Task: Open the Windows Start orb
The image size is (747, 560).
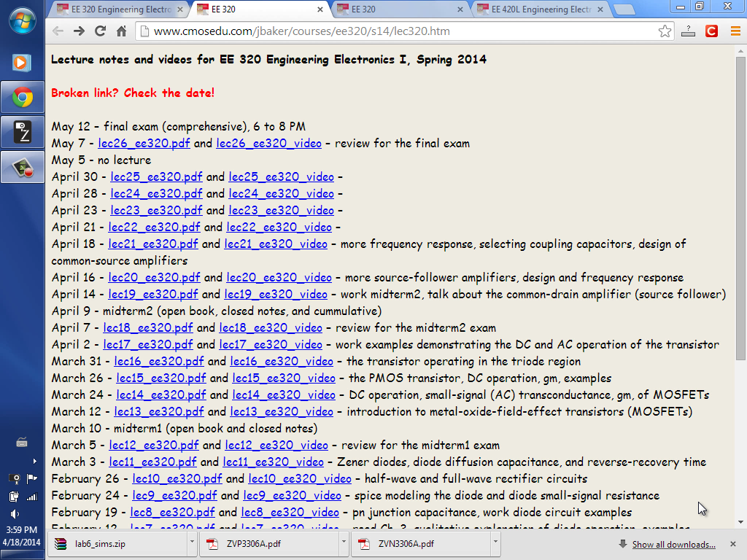Action: click(x=22, y=20)
